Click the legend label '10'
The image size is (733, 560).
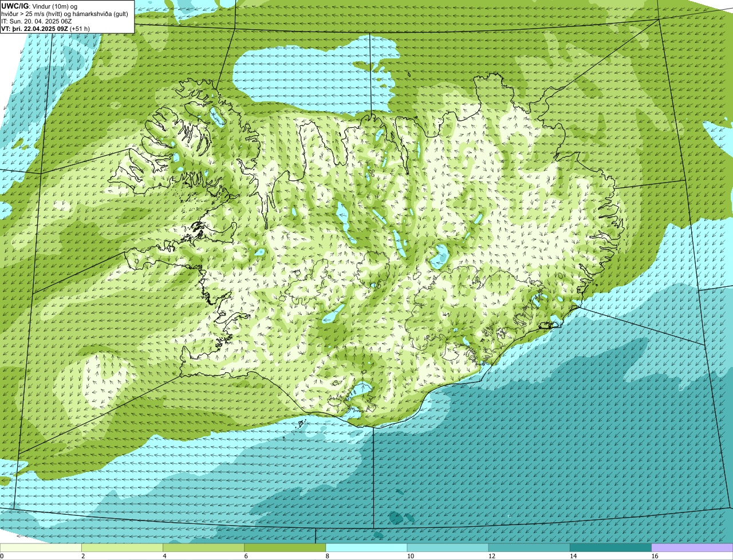pos(409,556)
